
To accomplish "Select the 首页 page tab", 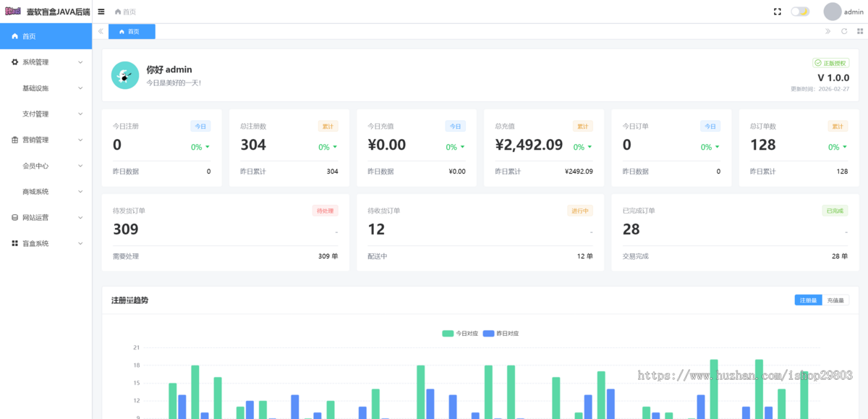I will (x=132, y=31).
